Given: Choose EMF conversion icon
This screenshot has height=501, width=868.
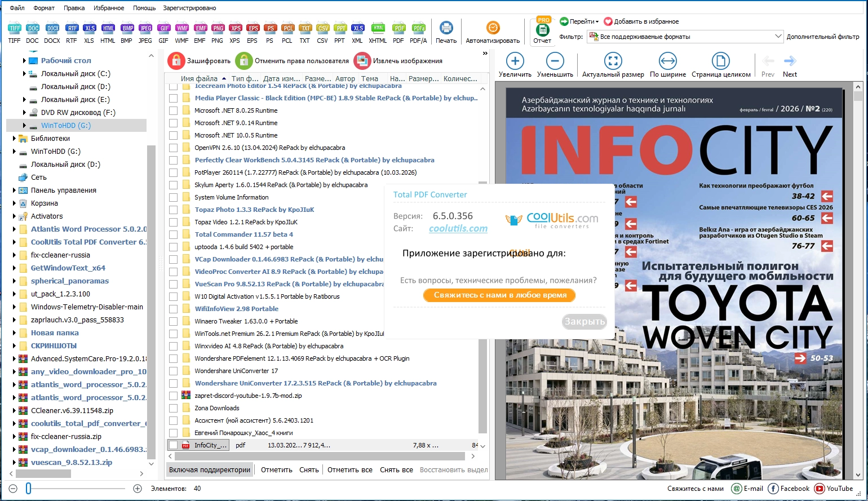Looking at the screenshot, I should [200, 33].
